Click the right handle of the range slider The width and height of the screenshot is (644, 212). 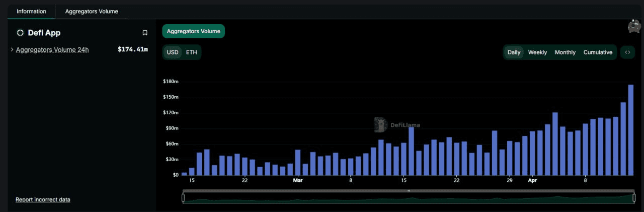coord(634,198)
